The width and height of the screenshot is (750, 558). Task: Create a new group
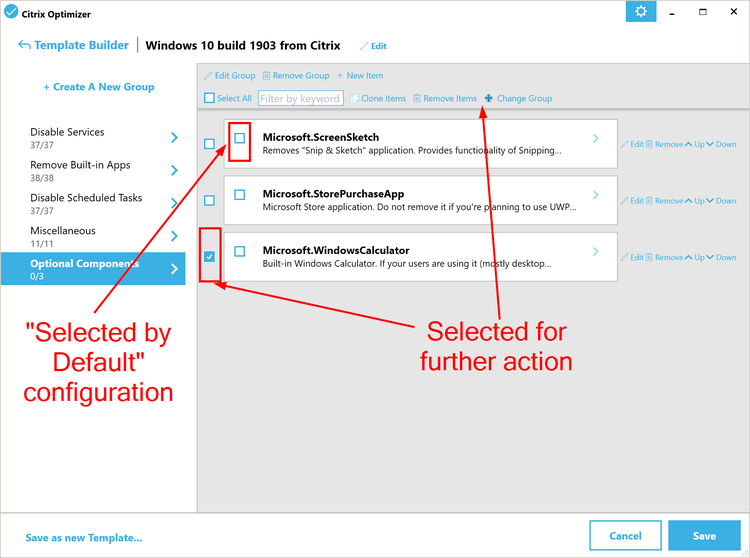click(99, 87)
